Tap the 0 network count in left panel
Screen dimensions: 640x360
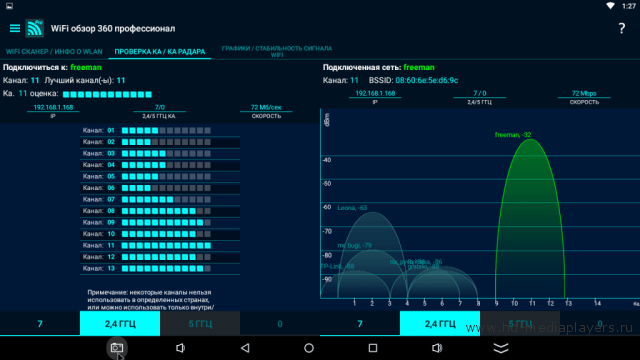click(280, 324)
